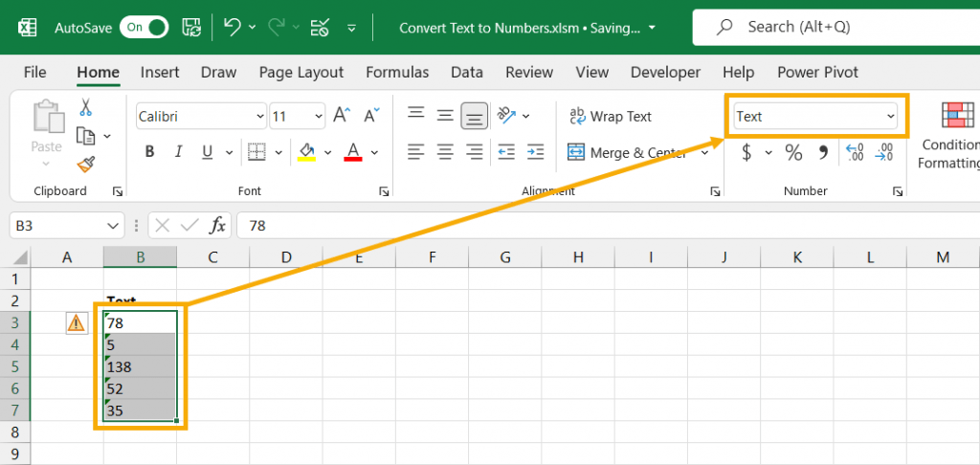Open Customize Quick Access Toolbar menu
The image size is (980, 465).
(x=352, y=28)
